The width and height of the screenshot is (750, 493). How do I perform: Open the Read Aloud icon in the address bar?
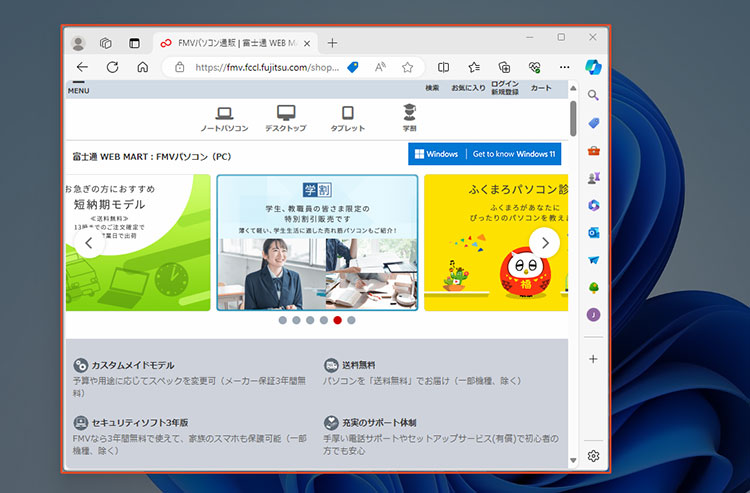[380, 67]
